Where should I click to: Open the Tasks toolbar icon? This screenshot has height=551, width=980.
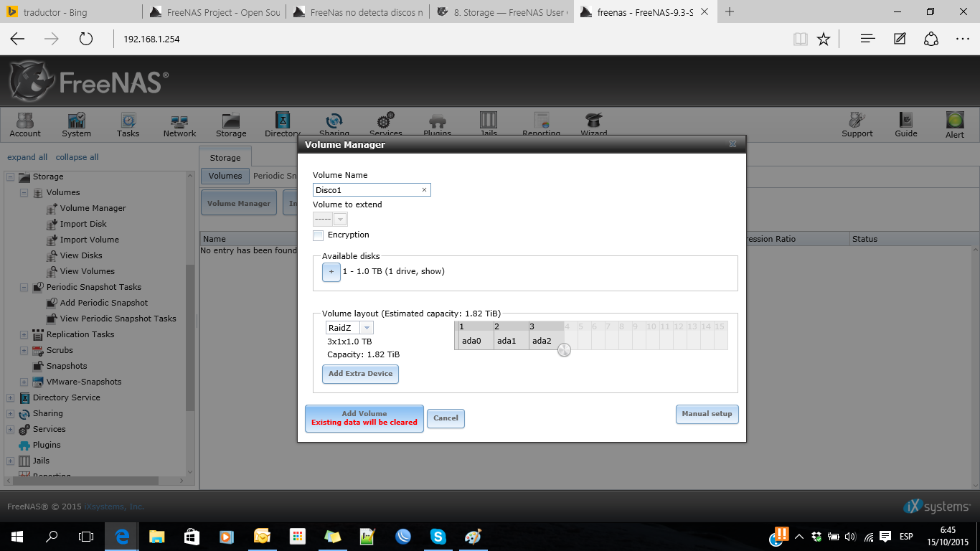128,124
